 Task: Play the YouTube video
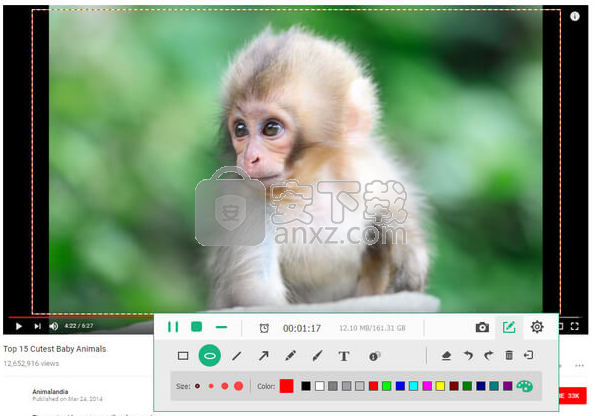coord(19,326)
